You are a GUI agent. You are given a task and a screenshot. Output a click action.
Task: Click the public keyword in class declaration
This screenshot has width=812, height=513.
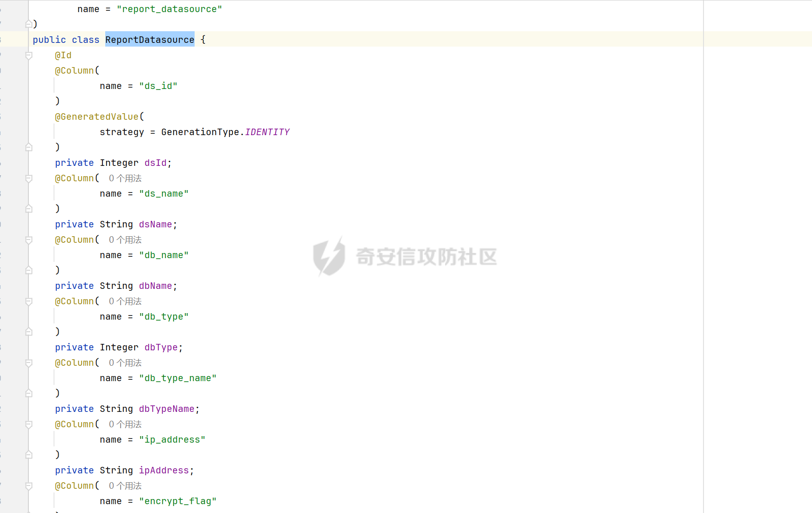[49, 40]
